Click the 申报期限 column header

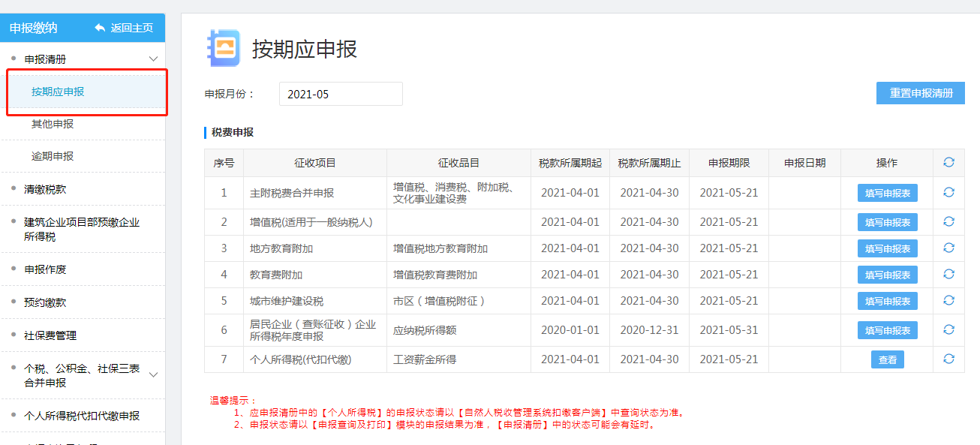(729, 163)
